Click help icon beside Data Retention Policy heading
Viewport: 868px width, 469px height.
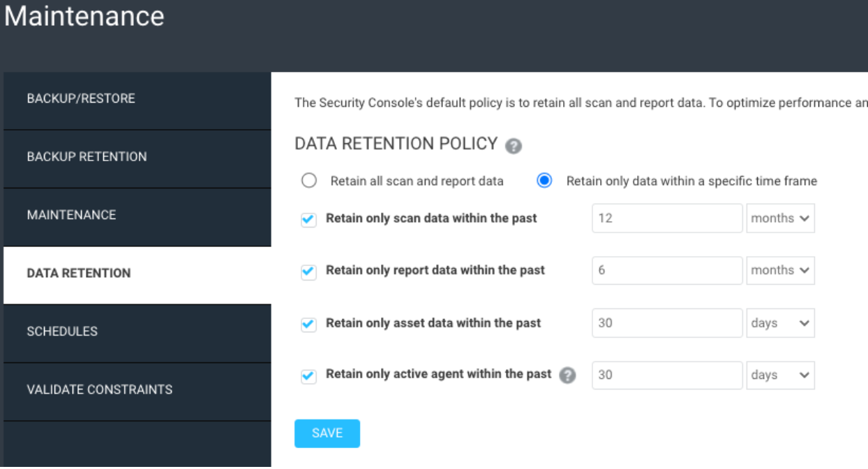(514, 146)
